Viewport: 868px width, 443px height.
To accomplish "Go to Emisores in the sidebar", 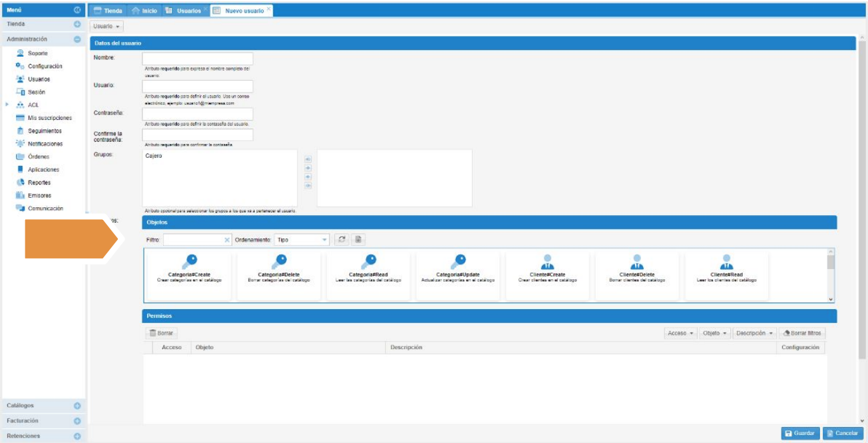I will point(39,195).
